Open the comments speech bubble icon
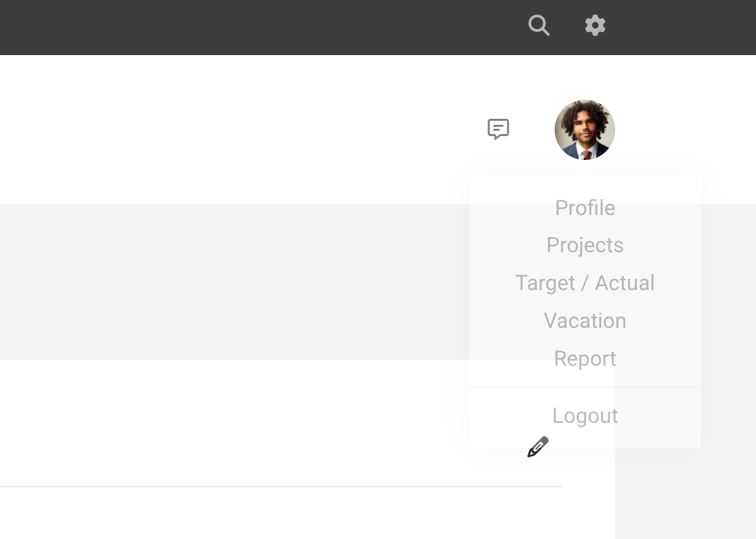The height and width of the screenshot is (539, 756). pos(498,129)
